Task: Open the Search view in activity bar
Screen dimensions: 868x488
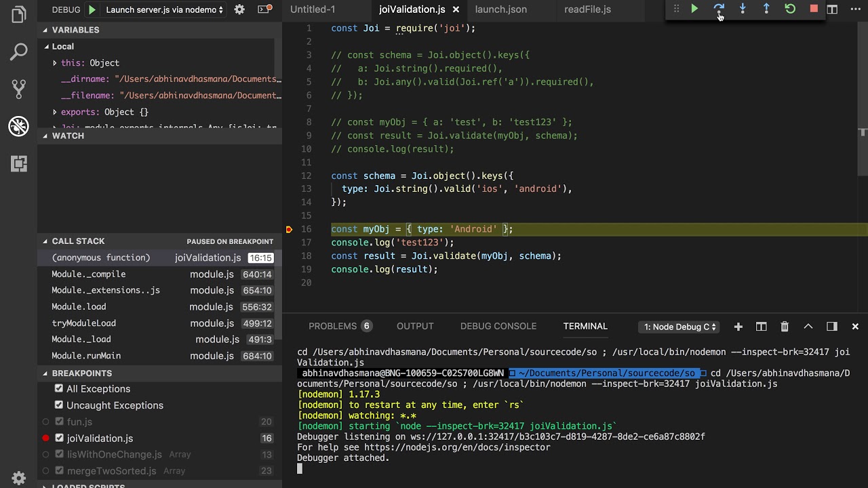Action: click(18, 52)
